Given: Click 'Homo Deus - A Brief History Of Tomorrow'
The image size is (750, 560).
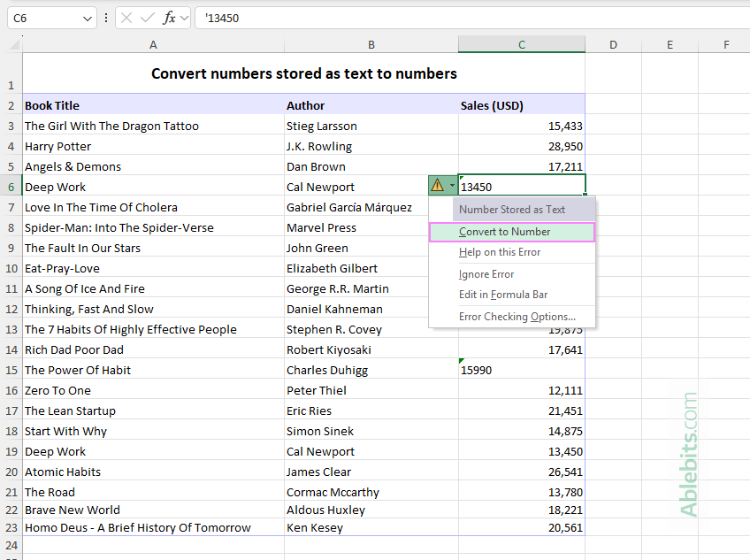Looking at the screenshot, I should 153,528.
